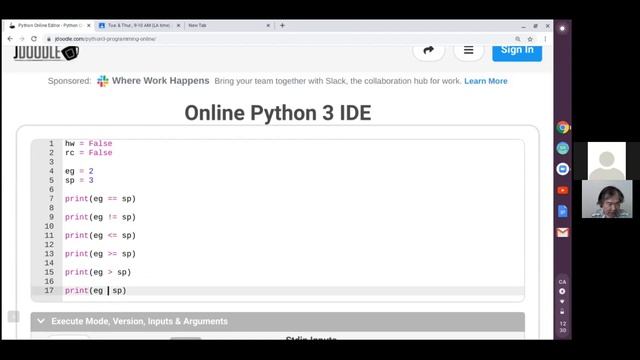Click code line 2 'rc = False'
Image resolution: width=640 pixels, height=360 pixels.
(89, 153)
